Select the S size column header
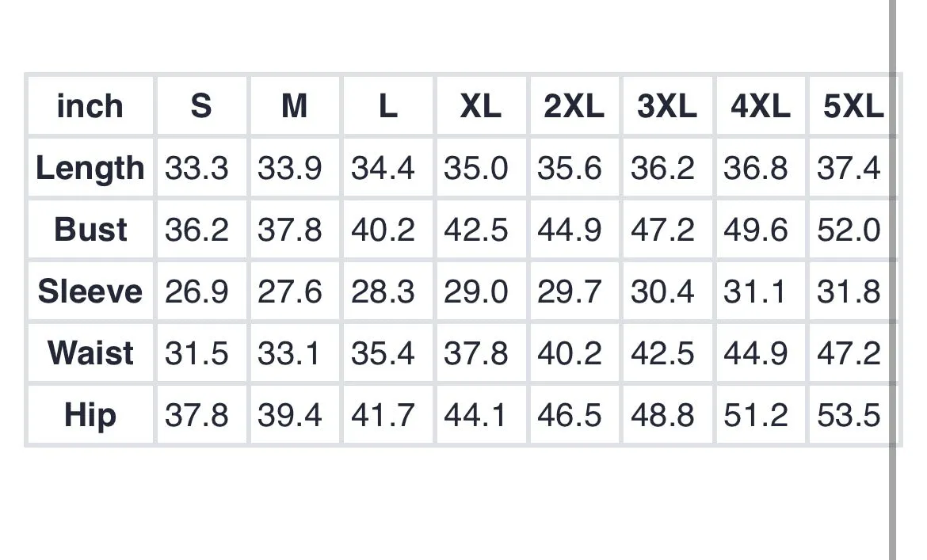Image resolution: width=927 pixels, height=560 pixels. (x=201, y=105)
